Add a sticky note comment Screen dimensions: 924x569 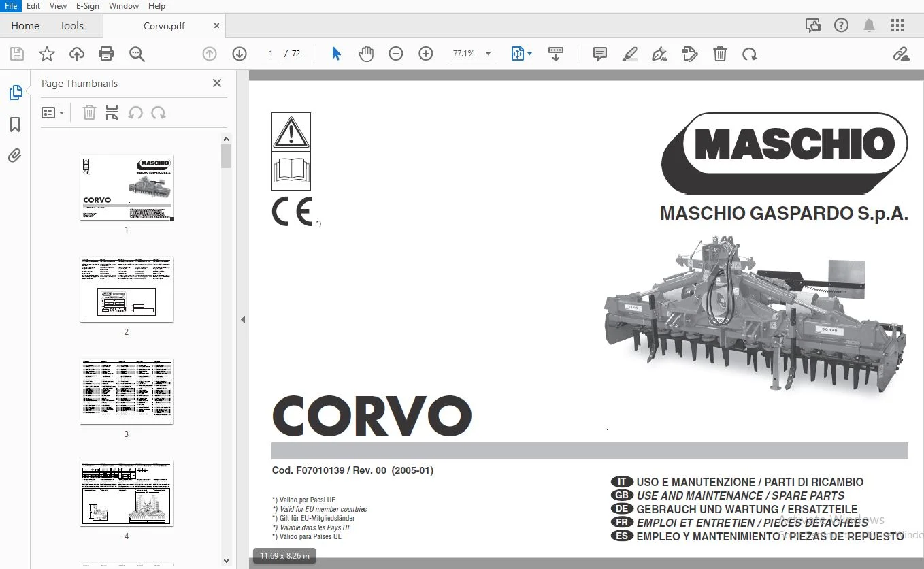600,54
